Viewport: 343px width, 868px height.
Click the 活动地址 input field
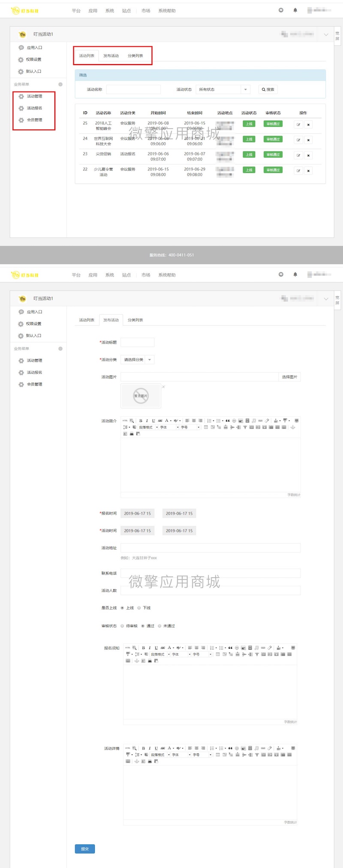(210, 548)
